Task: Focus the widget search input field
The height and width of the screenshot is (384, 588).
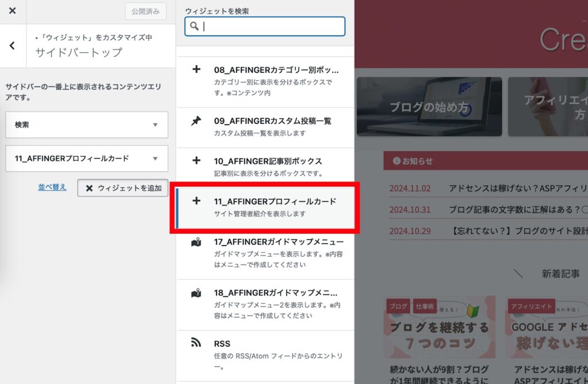Action: click(265, 26)
